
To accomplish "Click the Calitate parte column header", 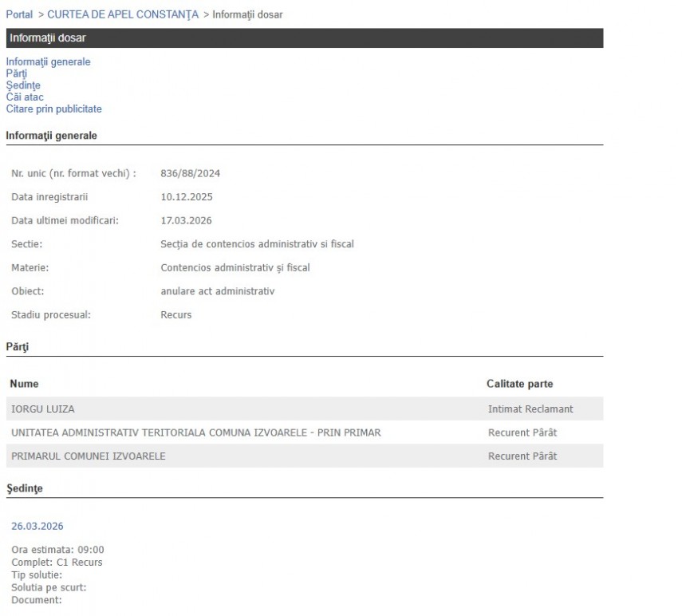I will pyautogui.click(x=519, y=384).
